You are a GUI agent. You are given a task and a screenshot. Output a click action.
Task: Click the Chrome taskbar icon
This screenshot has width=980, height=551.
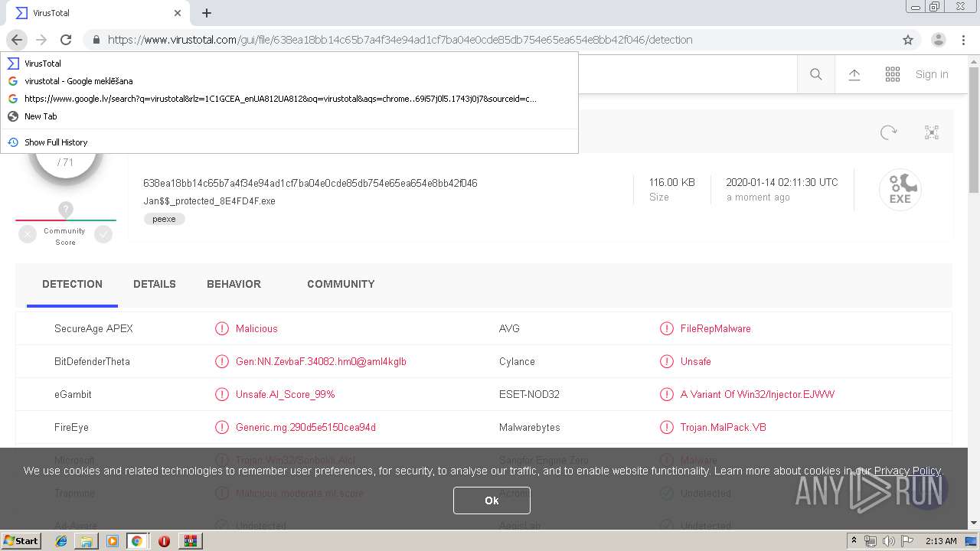pyautogui.click(x=137, y=541)
